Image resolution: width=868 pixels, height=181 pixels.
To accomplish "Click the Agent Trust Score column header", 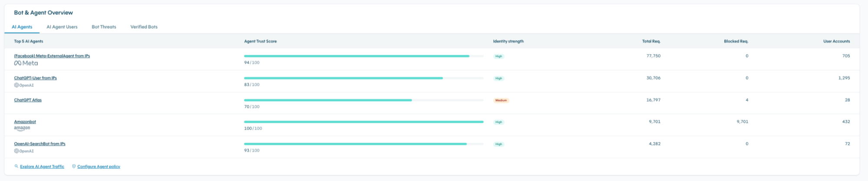I will click(x=261, y=41).
